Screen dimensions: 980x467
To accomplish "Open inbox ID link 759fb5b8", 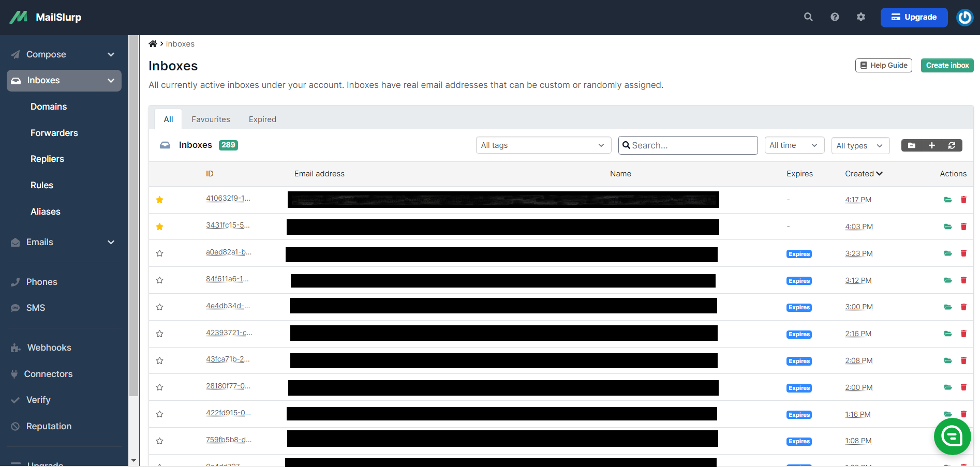I will 229,440.
